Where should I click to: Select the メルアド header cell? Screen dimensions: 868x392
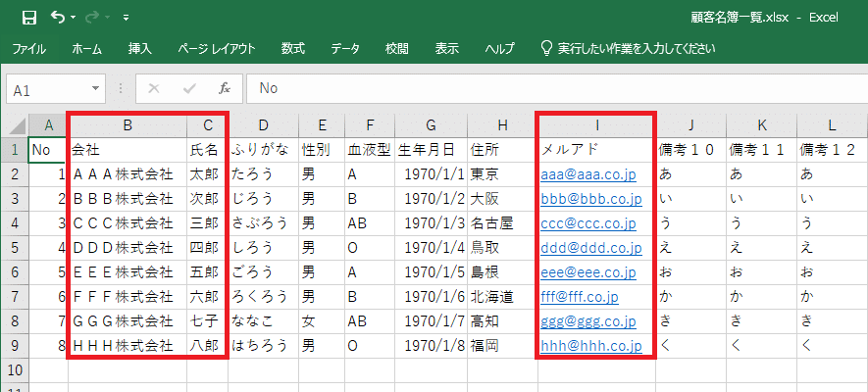pos(596,149)
